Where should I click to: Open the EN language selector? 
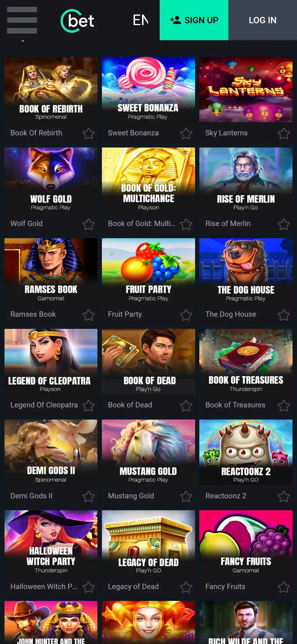tap(141, 20)
